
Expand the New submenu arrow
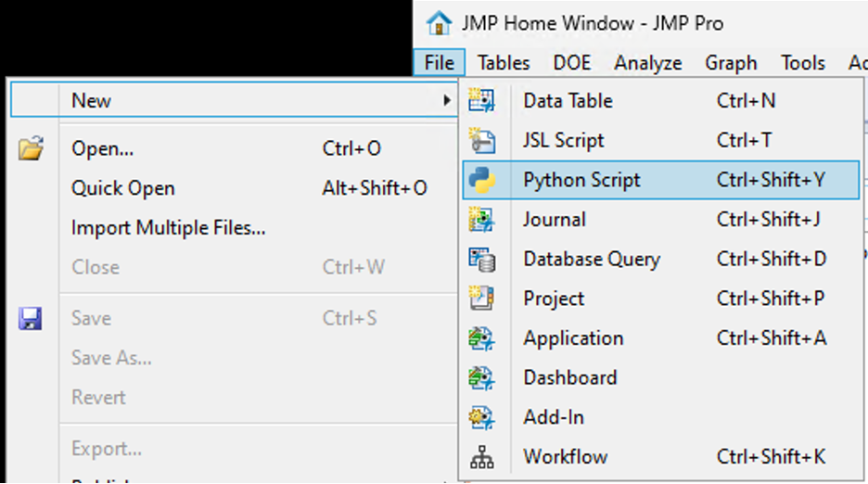(x=447, y=100)
